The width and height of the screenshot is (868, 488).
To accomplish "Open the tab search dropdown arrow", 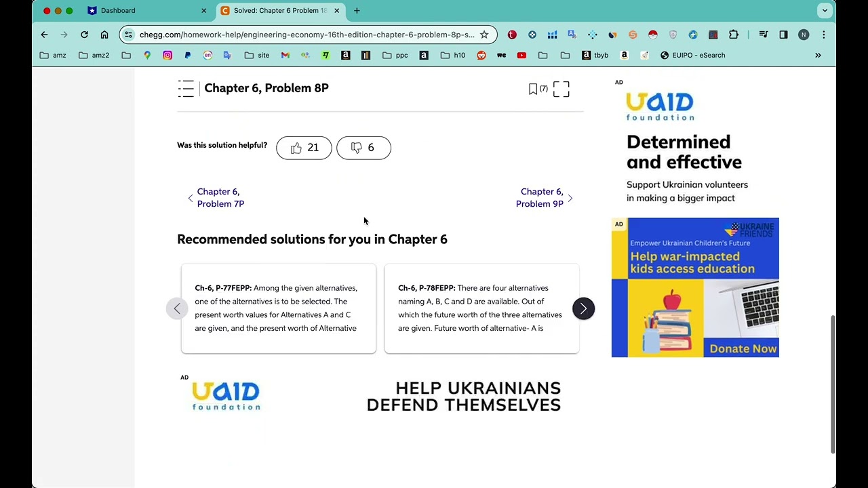I will (x=825, y=11).
